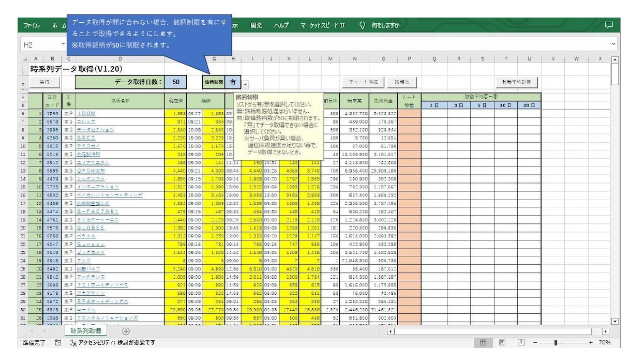Screen dimensions: 631x364
Task: Open the インターアクション stock link
Action: point(98,186)
